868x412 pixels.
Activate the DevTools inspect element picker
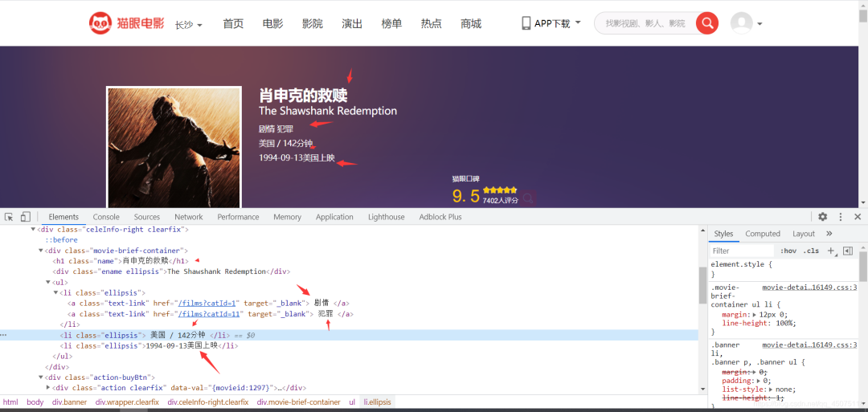(9, 217)
